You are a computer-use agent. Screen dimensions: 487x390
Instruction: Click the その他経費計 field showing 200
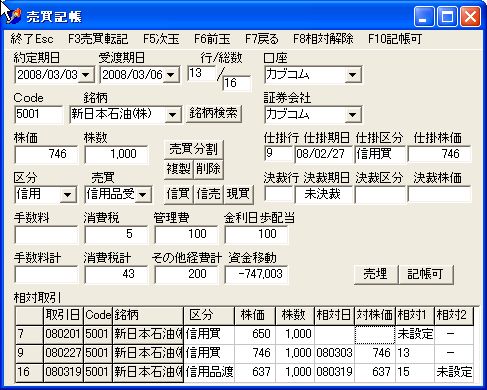[186, 274]
